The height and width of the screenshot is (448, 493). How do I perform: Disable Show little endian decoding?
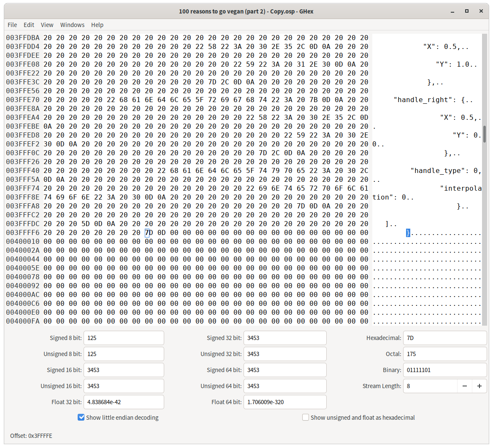coord(81,417)
